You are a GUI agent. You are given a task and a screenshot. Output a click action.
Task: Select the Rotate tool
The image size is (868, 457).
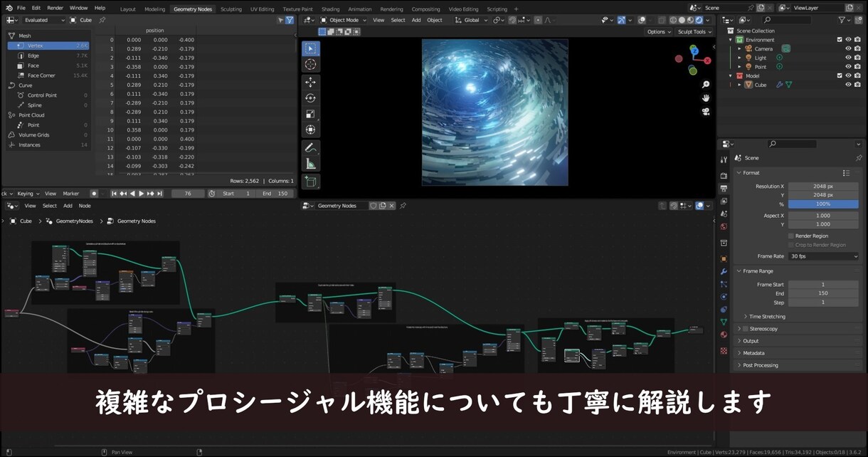(311, 98)
